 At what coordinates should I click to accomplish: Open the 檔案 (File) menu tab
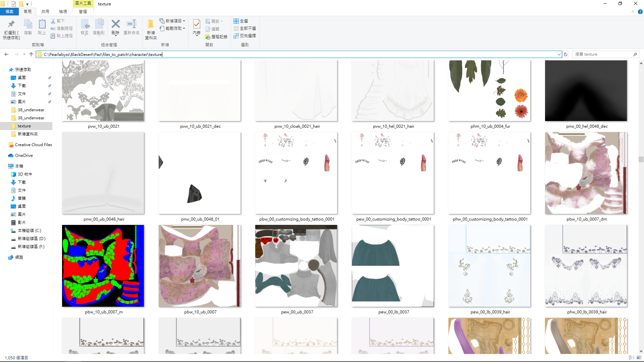tap(9, 12)
